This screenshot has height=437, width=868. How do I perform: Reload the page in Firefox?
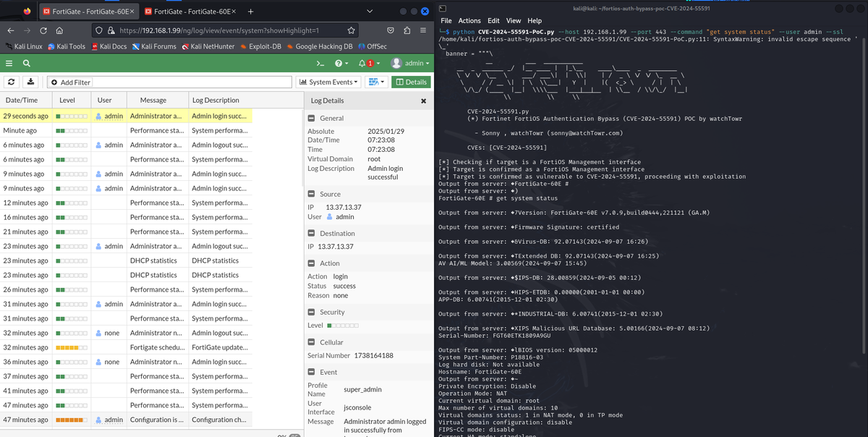(44, 30)
